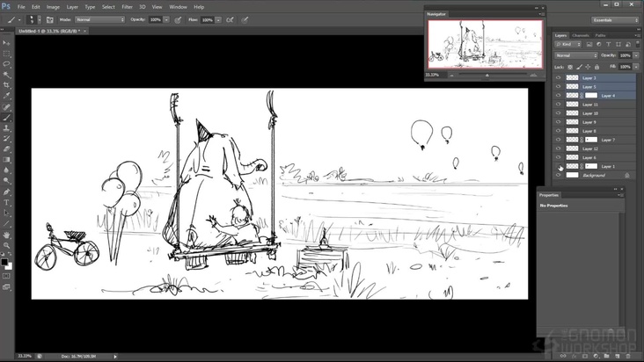This screenshot has height=362, width=644.
Task: Hide the Background layer eye
Action: click(558, 175)
